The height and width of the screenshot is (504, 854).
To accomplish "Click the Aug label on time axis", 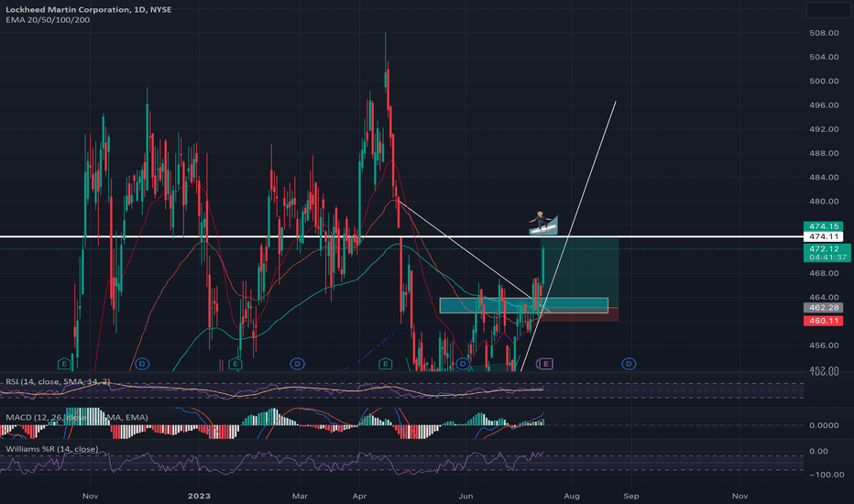I will coord(572,496).
